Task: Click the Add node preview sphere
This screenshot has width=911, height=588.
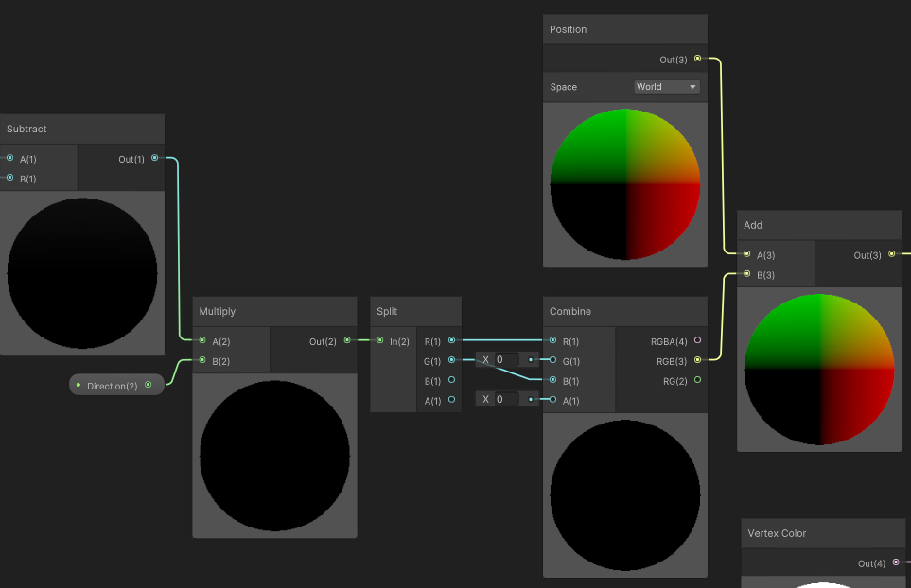Action: click(x=819, y=370)
